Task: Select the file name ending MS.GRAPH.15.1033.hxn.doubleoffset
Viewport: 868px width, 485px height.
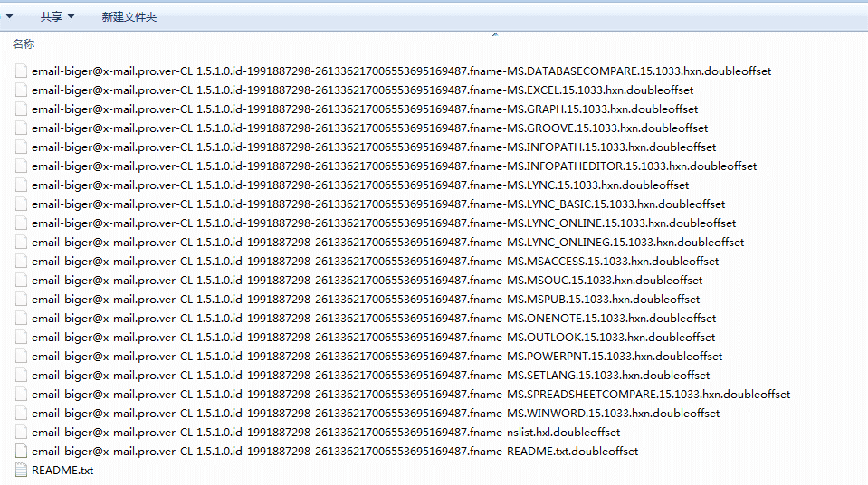Action: (365, 109)
